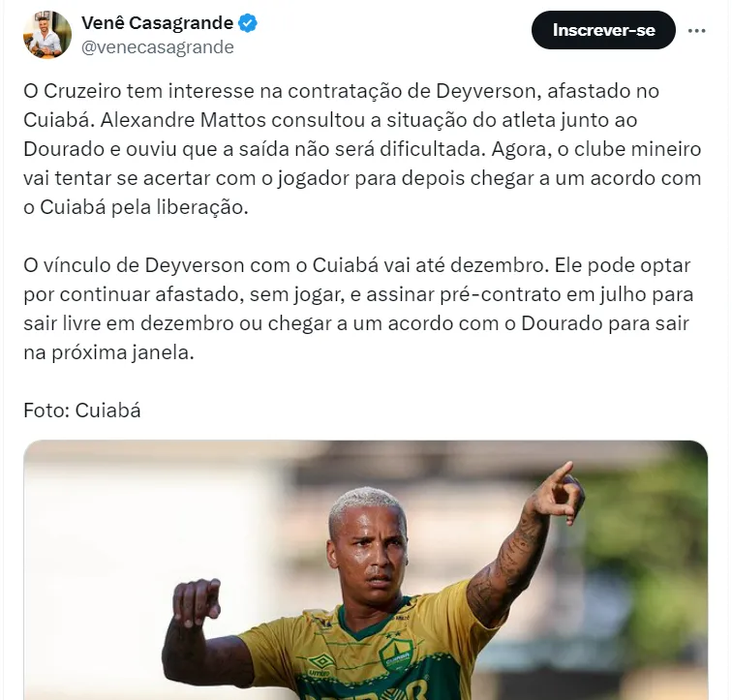Click the @venecasagrande handle

point(157,47)
